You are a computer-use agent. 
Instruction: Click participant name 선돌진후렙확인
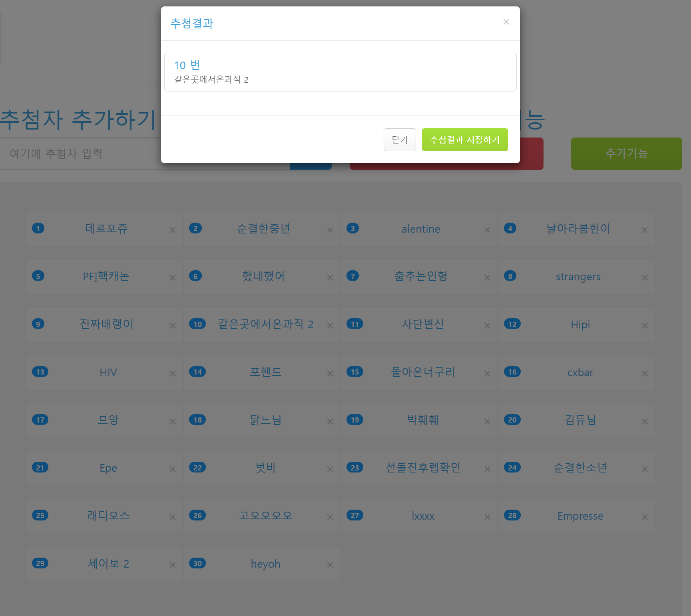point(423,468)
